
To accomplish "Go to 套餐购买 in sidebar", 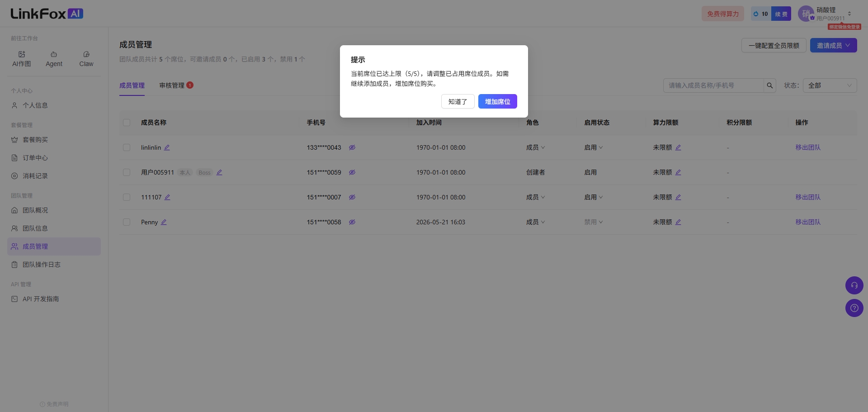I will 54,140.
